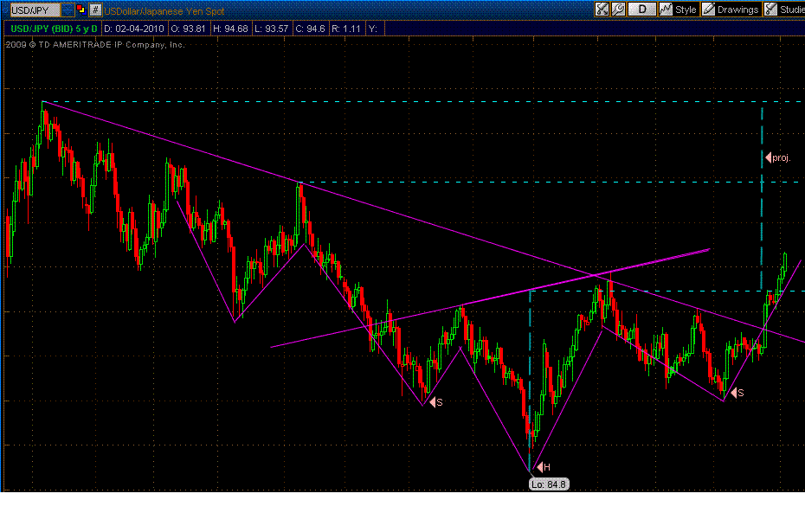This screenshot has width=805, height=532.
Task: Open the symbol lookup button beside USD/JPY
Action: click(x=68, y=10)
